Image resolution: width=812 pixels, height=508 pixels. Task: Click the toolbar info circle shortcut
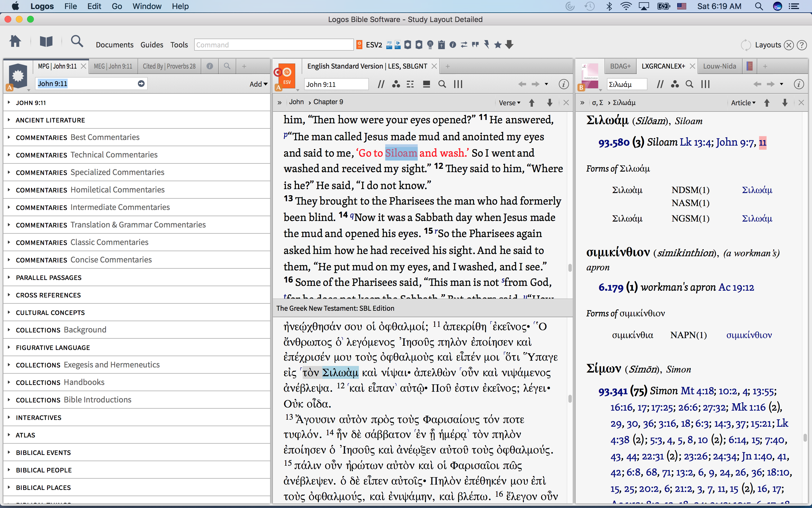(x=453, y=45)
